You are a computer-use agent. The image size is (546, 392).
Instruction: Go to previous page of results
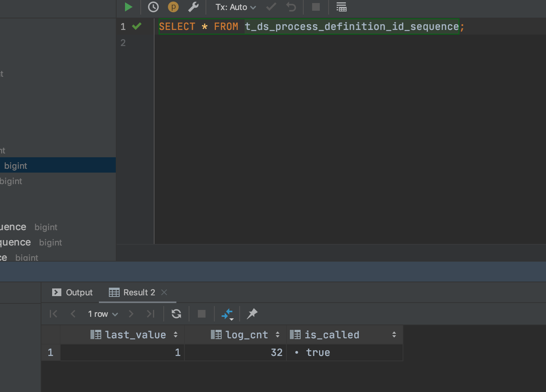click(x=73, y=314)
